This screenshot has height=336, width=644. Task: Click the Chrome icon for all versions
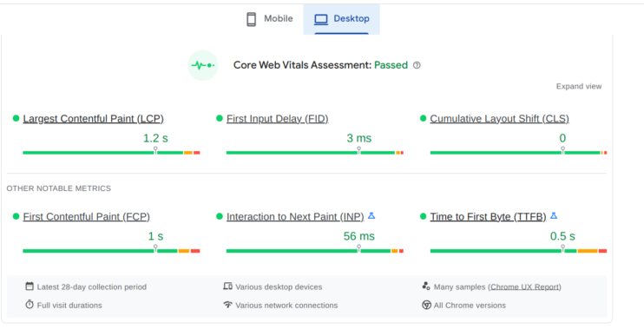pyautogui.click(x=426, y=305)
